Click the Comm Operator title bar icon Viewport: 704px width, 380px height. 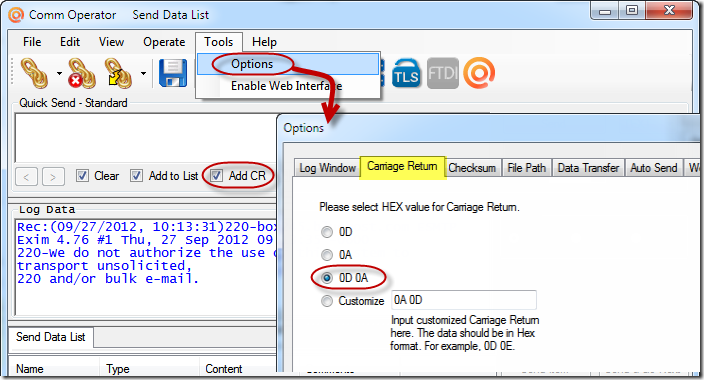pyautogui.click(x=16, y=15)
